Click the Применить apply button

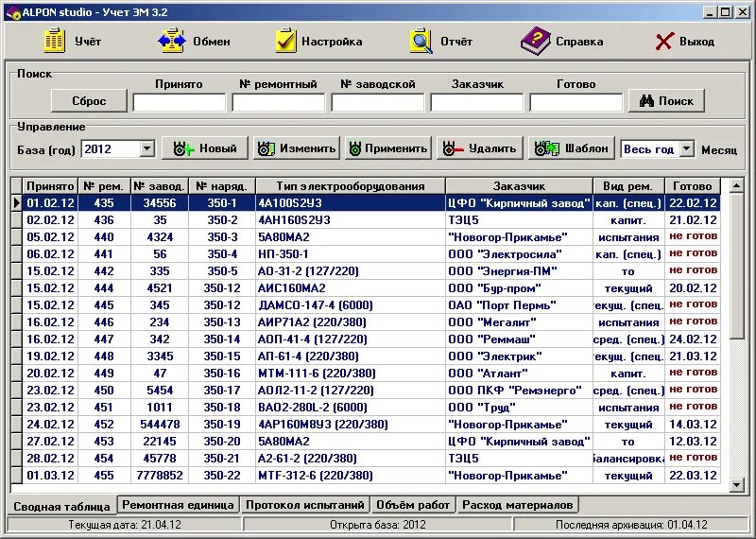(388, 148)
